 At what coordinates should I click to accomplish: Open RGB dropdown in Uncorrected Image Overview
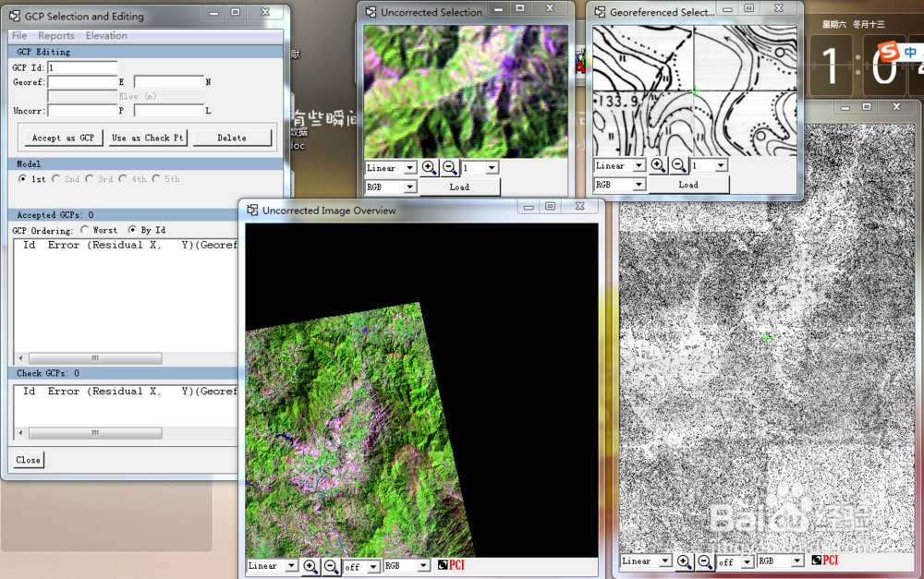[x=423, y=565]
